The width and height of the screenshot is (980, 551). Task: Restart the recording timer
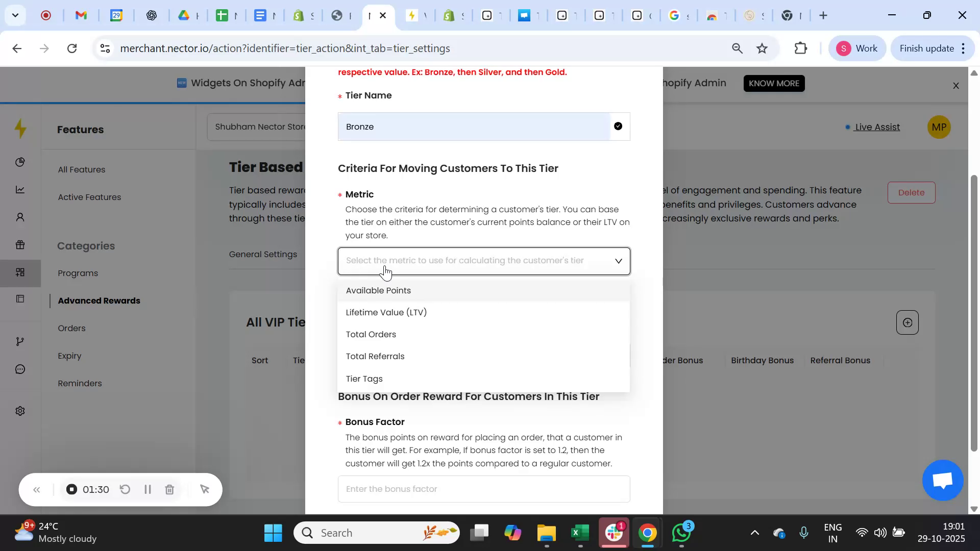[125, 489]
